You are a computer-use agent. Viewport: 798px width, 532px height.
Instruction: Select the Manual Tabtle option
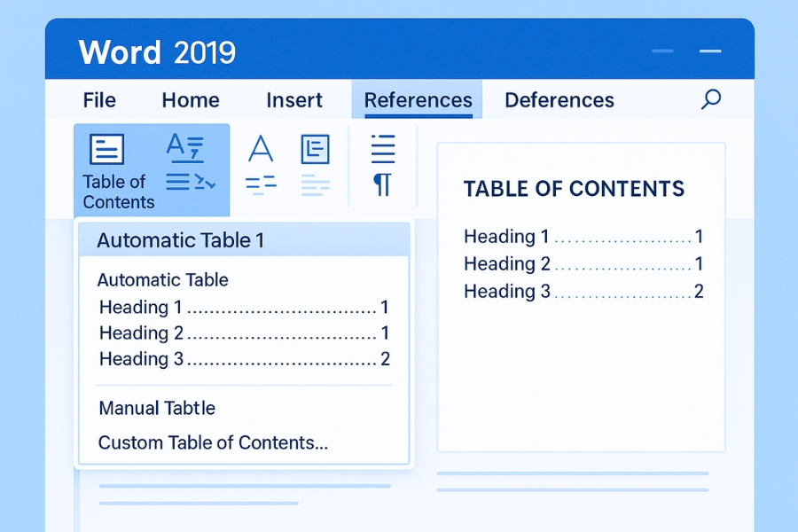tap(157, 408)
